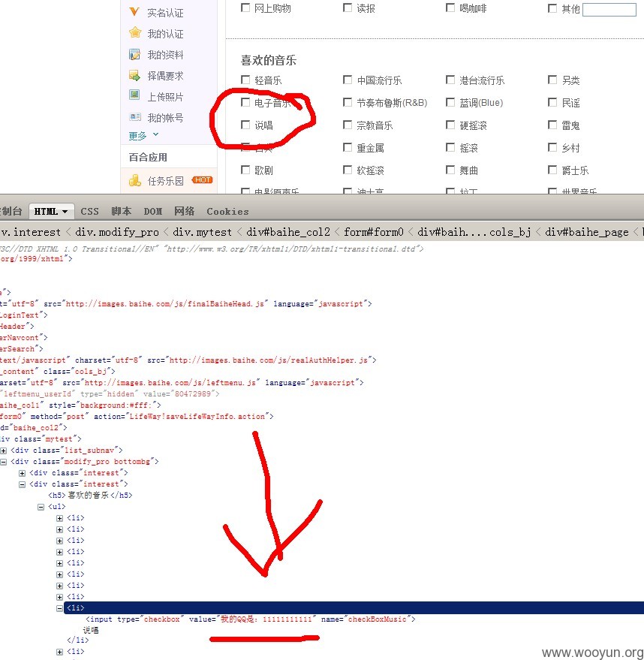
Task: Open the 我的资料 sidebar link
Action: pos(165,55)
